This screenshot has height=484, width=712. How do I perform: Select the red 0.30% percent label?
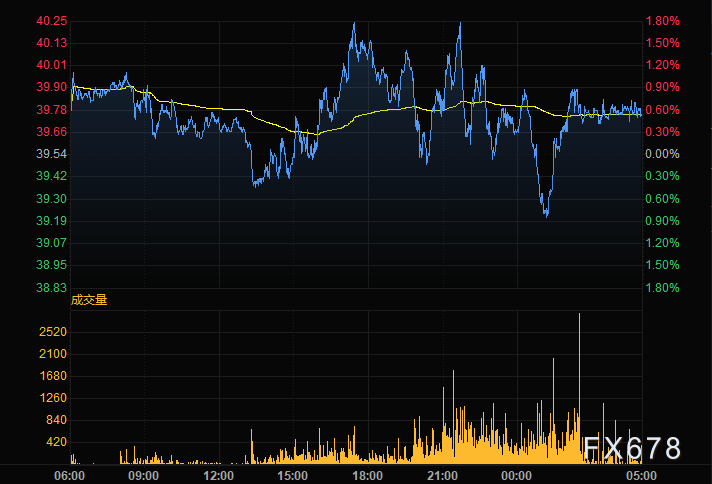[x=663, y=132]
